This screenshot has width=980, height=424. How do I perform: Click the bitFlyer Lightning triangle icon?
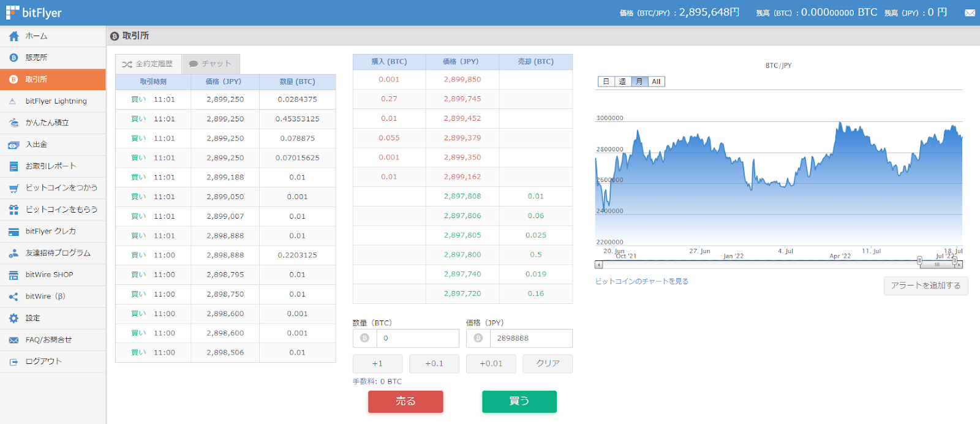click(13, 101)
